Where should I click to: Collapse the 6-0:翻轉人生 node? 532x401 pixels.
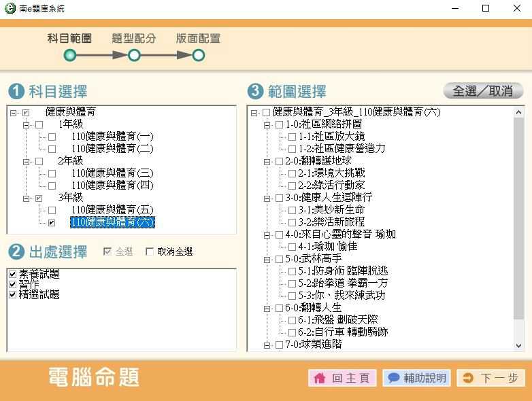pyautogui.click(x=267, y=309)
